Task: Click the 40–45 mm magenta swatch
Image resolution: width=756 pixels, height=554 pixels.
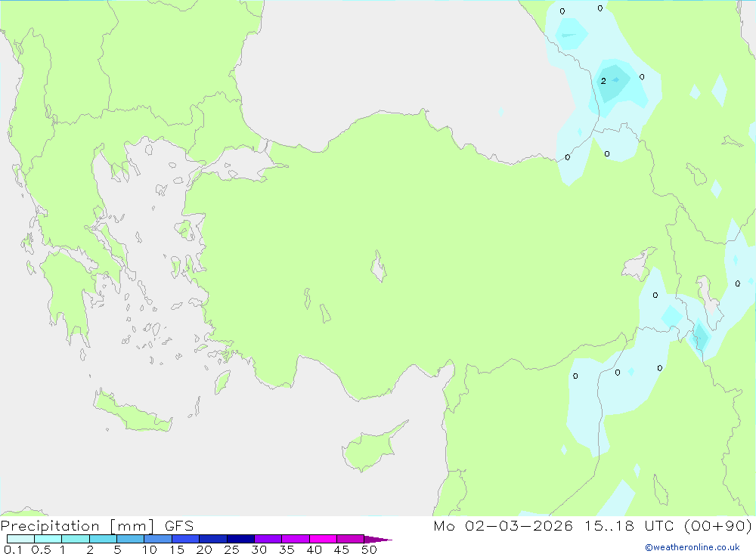Action: tap(323, 539)
